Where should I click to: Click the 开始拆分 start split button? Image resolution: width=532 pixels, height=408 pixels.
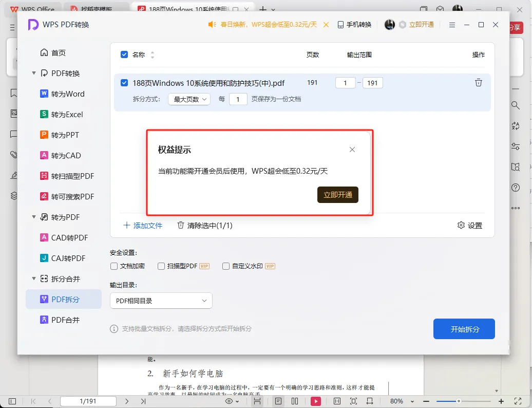click(464, 329)
